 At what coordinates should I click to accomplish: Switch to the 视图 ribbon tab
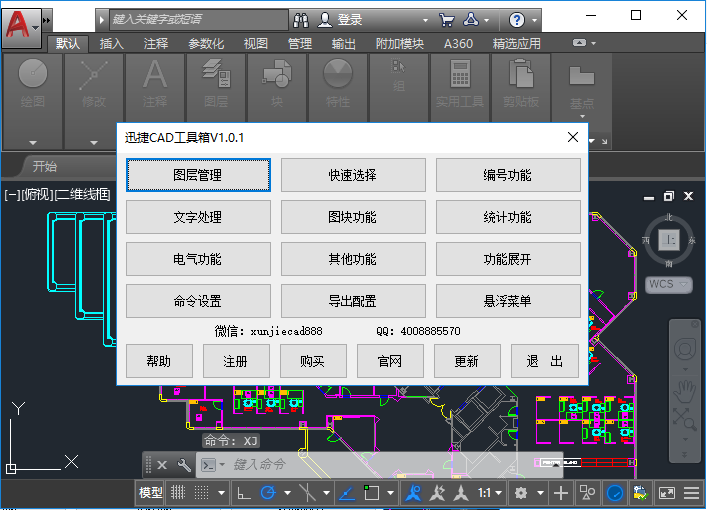pyautogui.click(x=256, y=44)
